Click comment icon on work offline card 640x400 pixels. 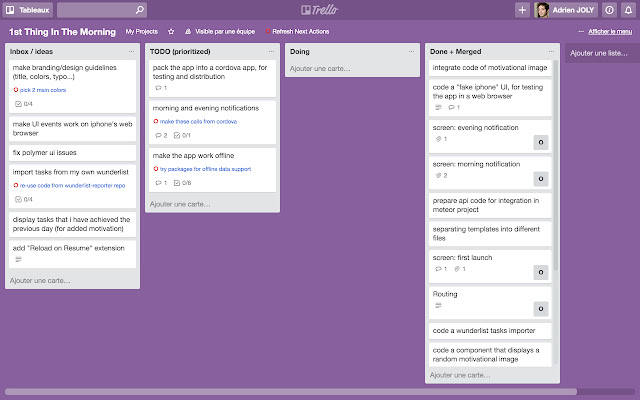pos(158,183)
